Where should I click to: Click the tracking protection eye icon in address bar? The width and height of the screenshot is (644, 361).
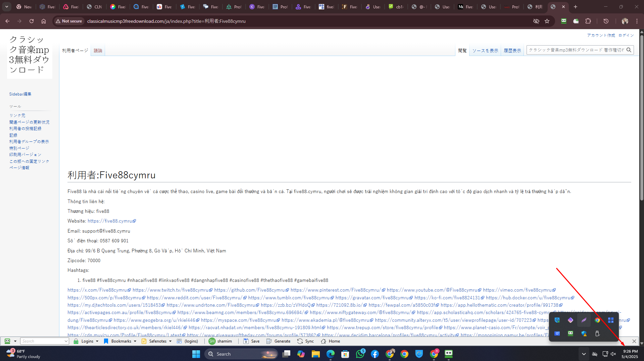pyautogui.click(x=536, y=21)
